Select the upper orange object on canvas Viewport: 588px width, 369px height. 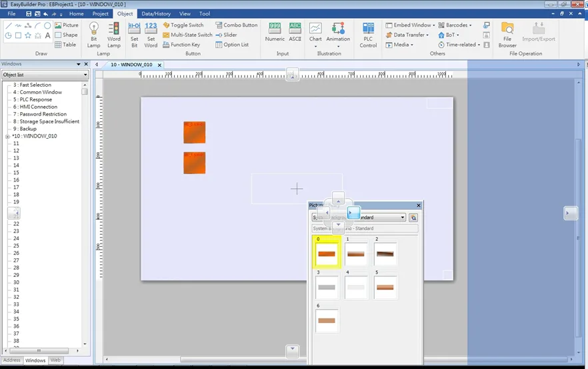(194, 132)
